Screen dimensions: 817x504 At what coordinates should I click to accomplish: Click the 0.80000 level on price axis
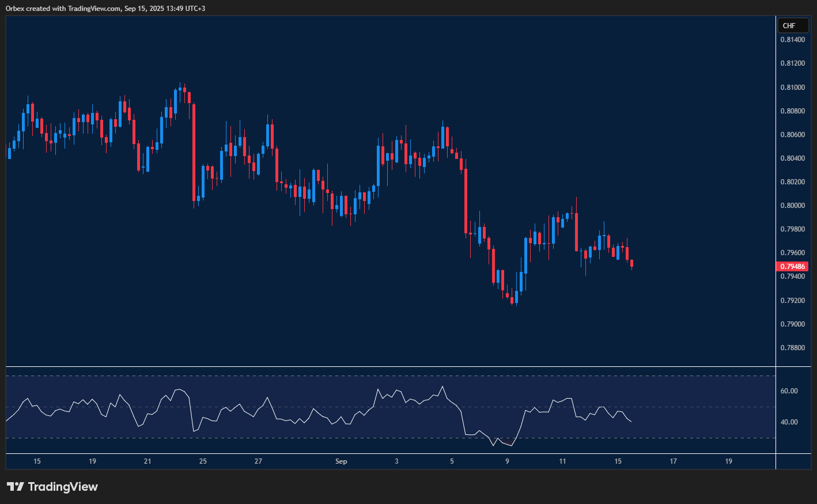pyautogui.click(x=793, y=205)
